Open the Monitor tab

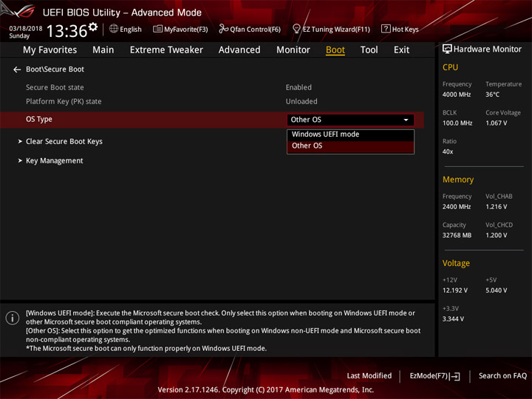[293, 50]
